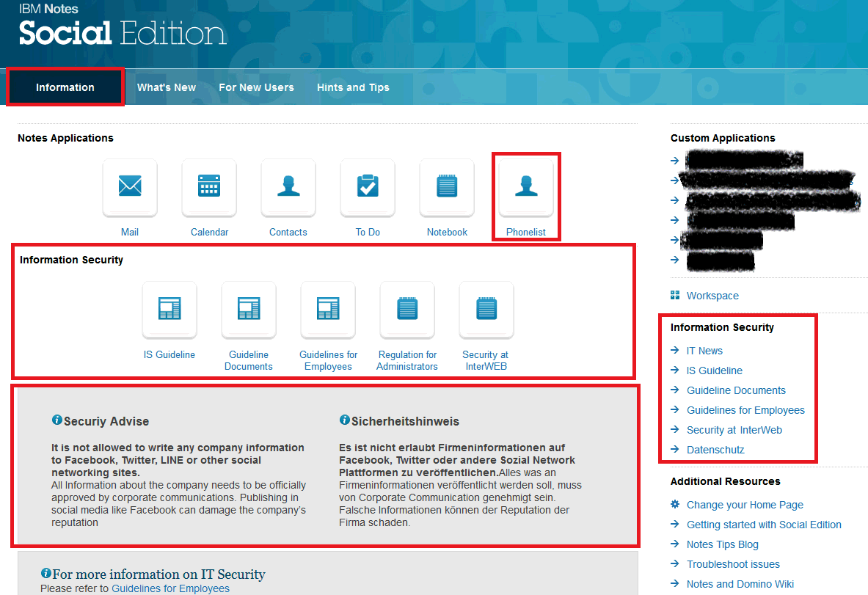This screenshot has width=868, height=595.
Task: Open the Phonelist application icon
Action: (x=526, y=188)
